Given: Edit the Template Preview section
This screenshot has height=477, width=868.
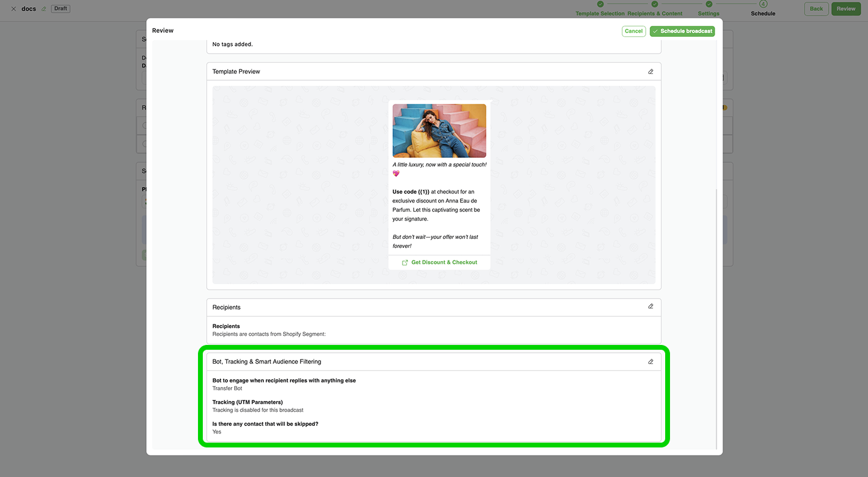Looking at the screenshot, I should 650,71.
